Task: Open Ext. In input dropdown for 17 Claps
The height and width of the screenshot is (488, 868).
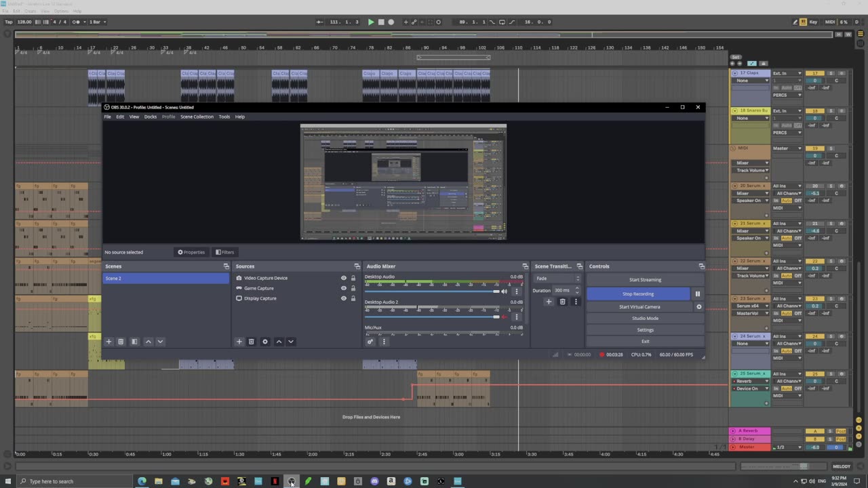Action: click(x=787, y=73)
